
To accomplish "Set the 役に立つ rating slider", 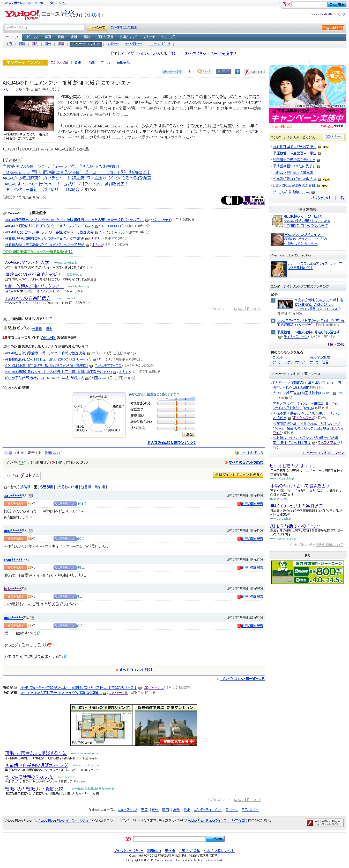I will point(176,410).
